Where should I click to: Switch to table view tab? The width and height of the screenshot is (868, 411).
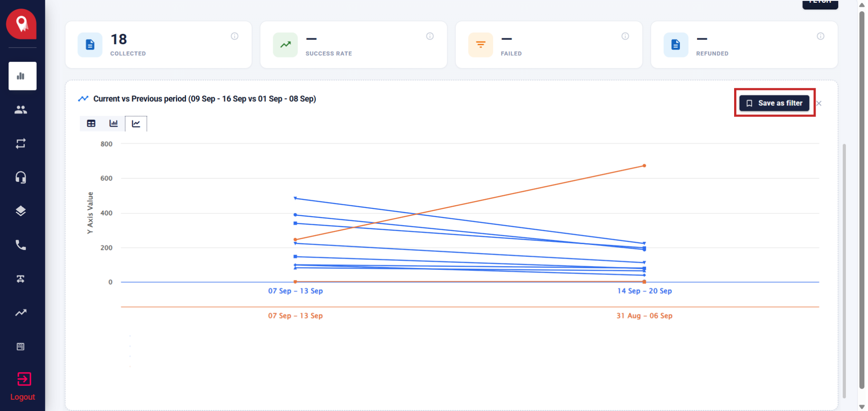pos(91,123)
